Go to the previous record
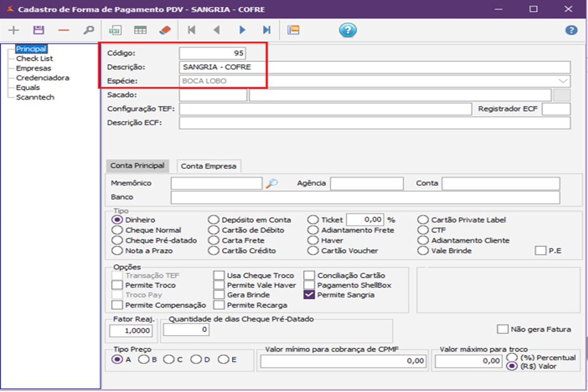Image resolution: width=588 pixels, height=392 pixels. pyautogui.click(x=216, y=30)
